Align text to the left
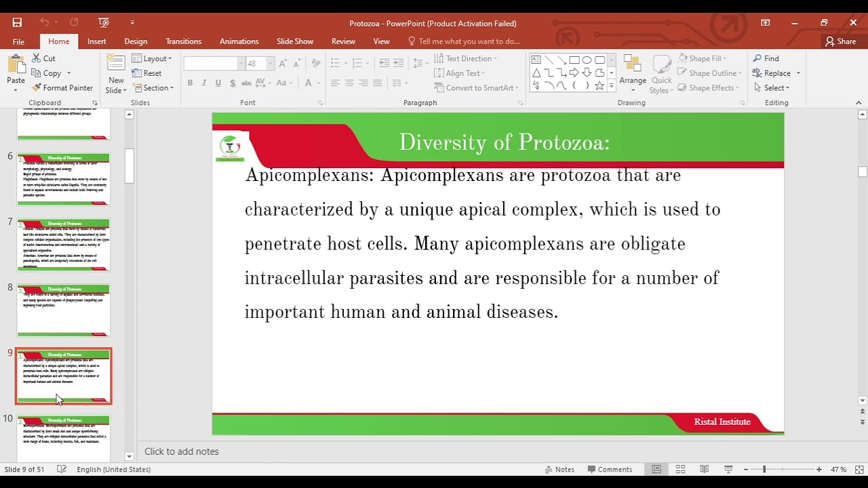 [335, 83]
